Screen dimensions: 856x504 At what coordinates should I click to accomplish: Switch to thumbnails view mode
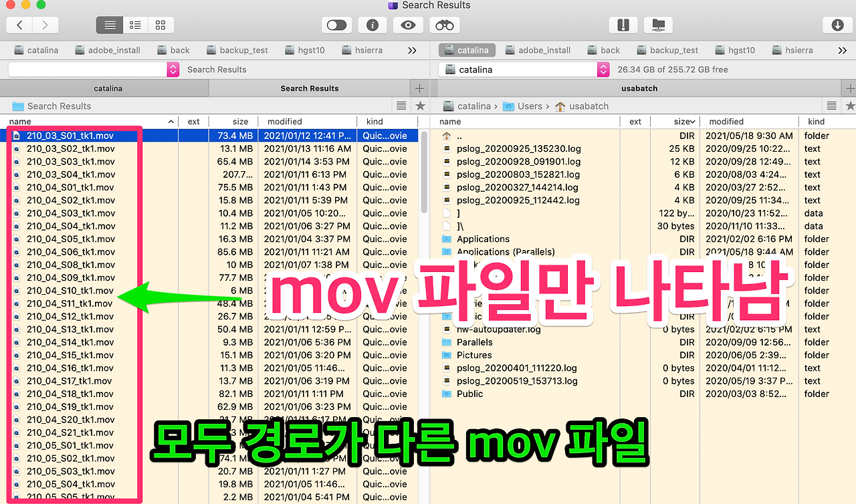pos(160,25)
